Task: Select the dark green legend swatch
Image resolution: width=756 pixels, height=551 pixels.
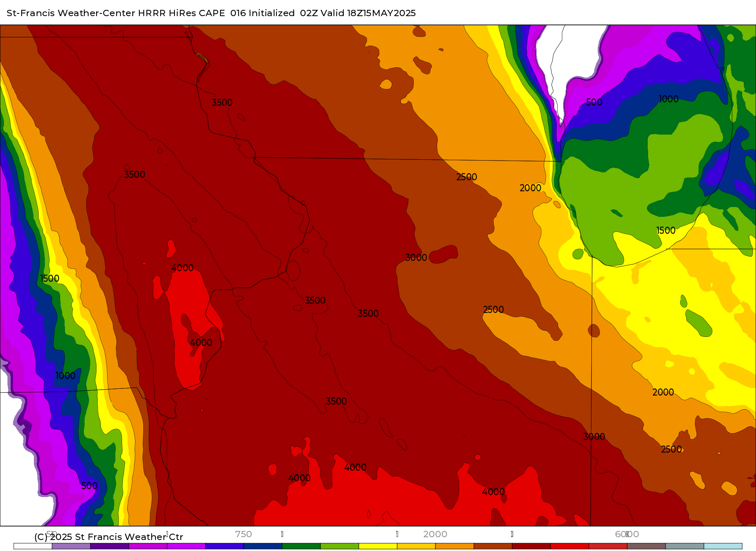Action: tap(301, 546)
